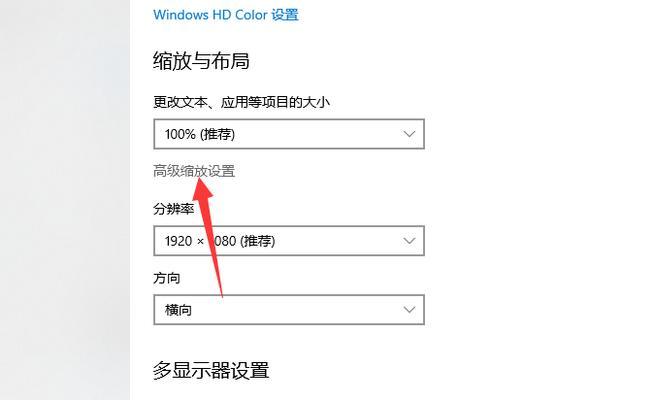The image size is (655, 400).
Task: Click the chevron arrow in 横向 combo box
Action: click(409, 310)
